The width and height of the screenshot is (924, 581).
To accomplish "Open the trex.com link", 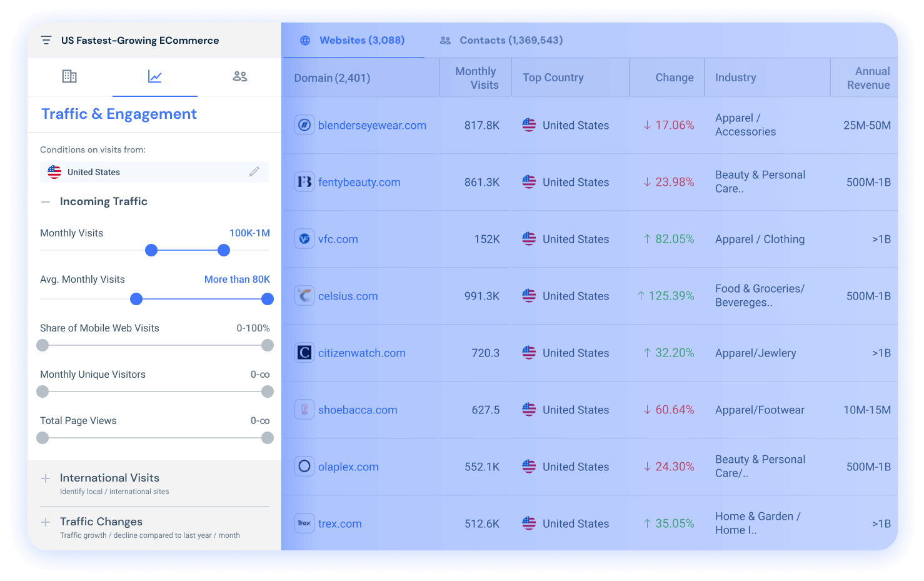I will click(340, 523).
